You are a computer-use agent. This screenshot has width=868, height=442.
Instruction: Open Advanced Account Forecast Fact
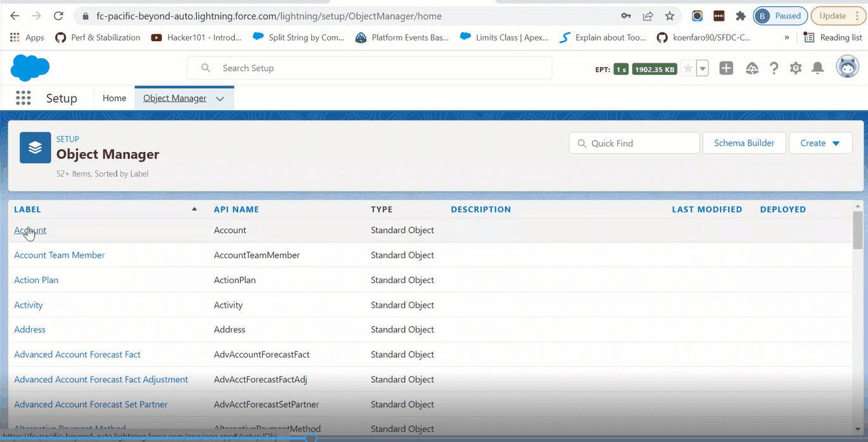(x=77, y=355)
